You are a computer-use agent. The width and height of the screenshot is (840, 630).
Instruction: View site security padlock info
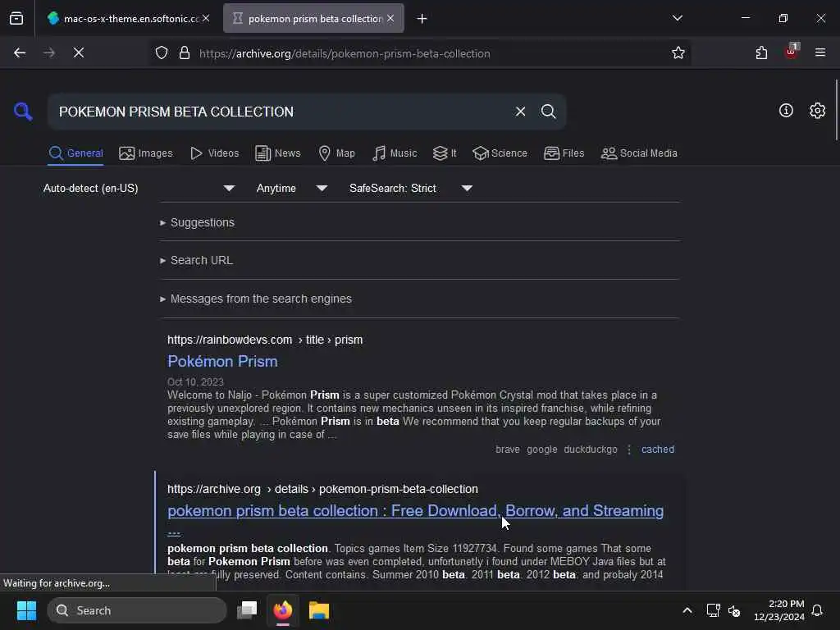[x=185, y=53]
